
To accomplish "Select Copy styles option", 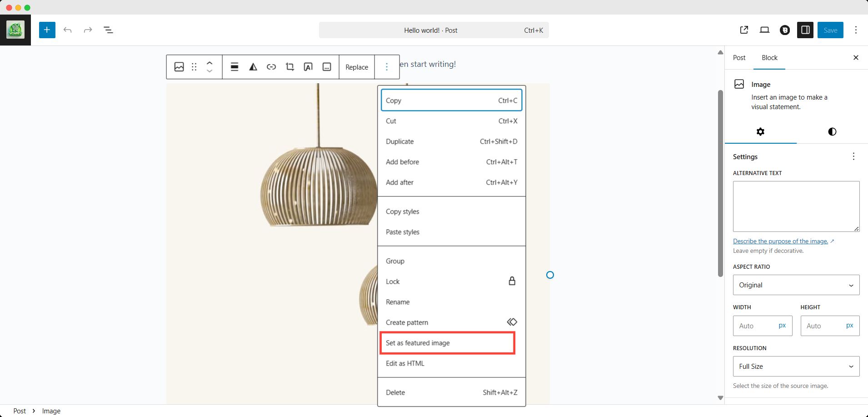I will (x=451, y=211).
